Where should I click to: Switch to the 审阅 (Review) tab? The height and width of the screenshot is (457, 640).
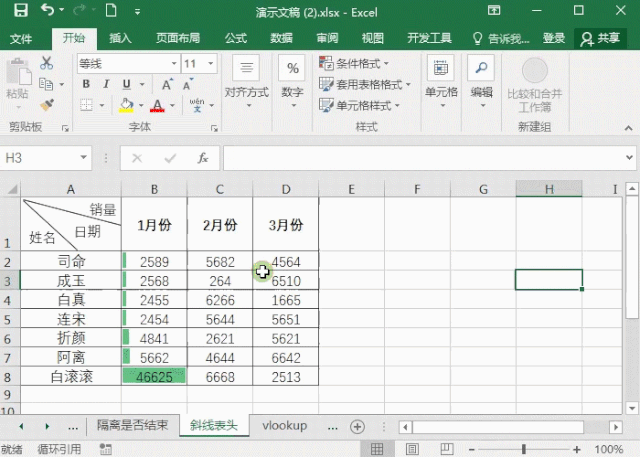click(327, 39)
